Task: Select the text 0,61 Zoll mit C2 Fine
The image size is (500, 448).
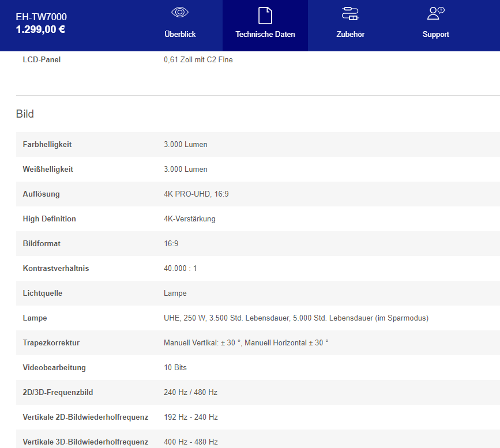Action: pyautogui.click(x=198, y=59)
